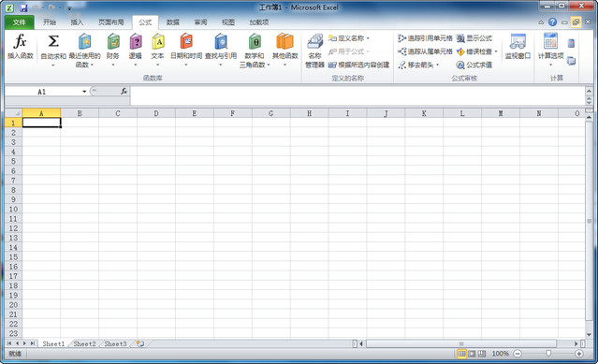Trace Dependents (追踪从属单元格)
Image resolution: width=598 pixels, height=364 pixels.
pyautogui.click(x=425, y=51)
